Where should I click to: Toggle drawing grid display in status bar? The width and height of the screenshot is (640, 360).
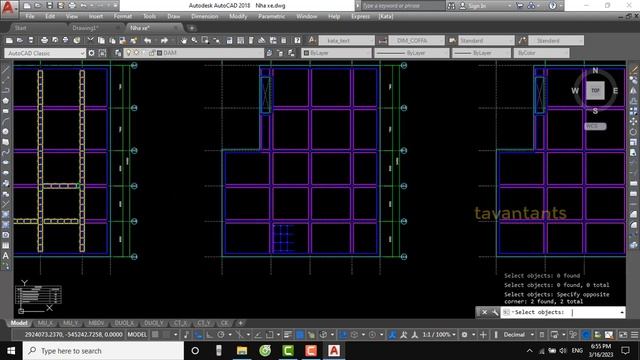155,335
